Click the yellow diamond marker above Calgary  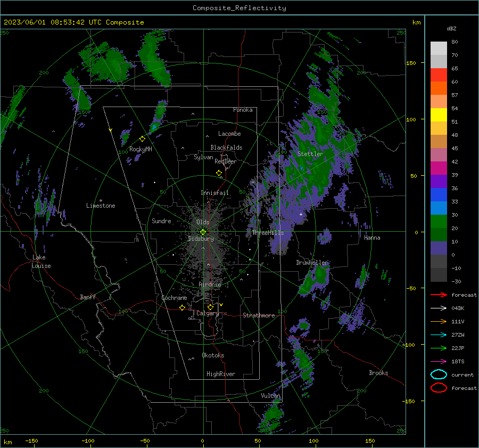210,307
